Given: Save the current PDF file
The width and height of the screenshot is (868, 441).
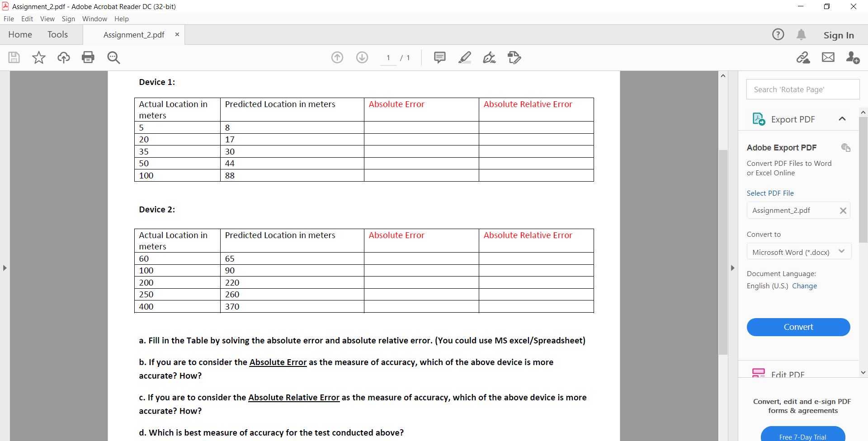Looking at the screenshot, I should click(14, 57).
